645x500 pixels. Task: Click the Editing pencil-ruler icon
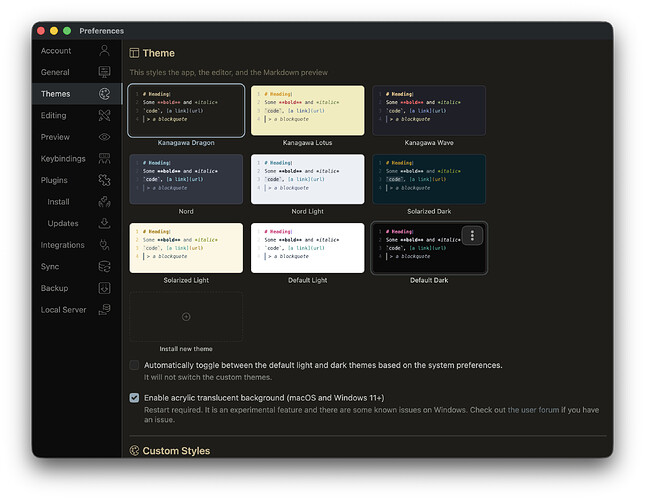point(104,115)
